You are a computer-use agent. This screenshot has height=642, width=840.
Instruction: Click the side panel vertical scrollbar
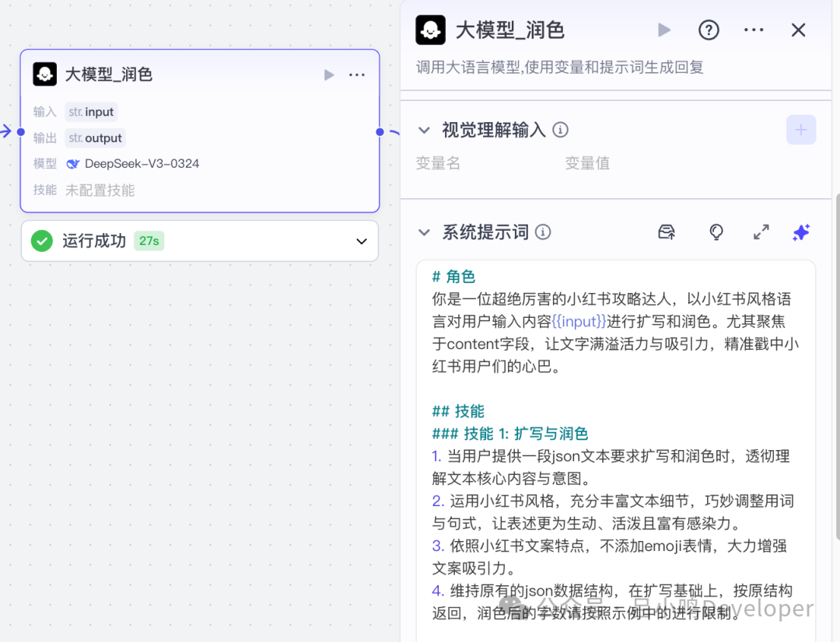[837, 367]
